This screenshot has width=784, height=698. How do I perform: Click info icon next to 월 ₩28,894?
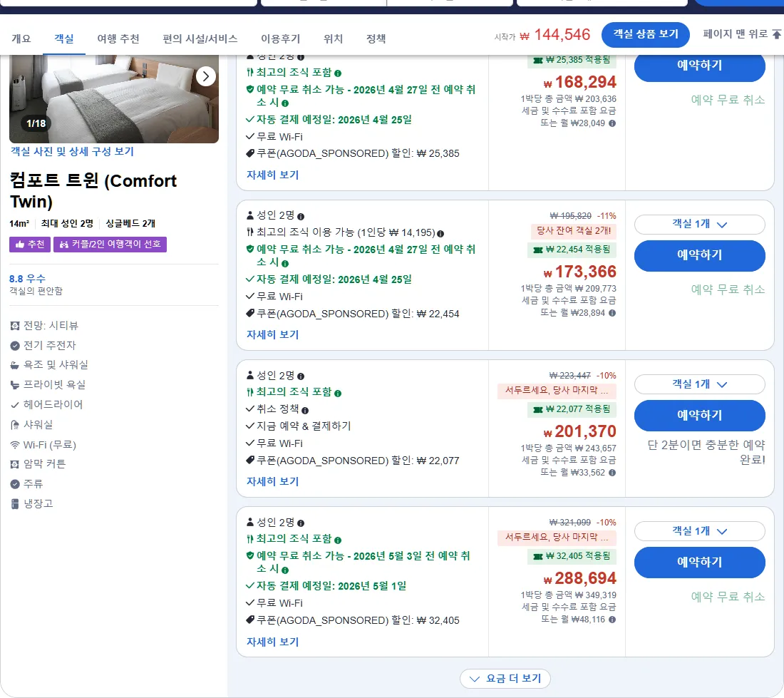click(612, 313)
